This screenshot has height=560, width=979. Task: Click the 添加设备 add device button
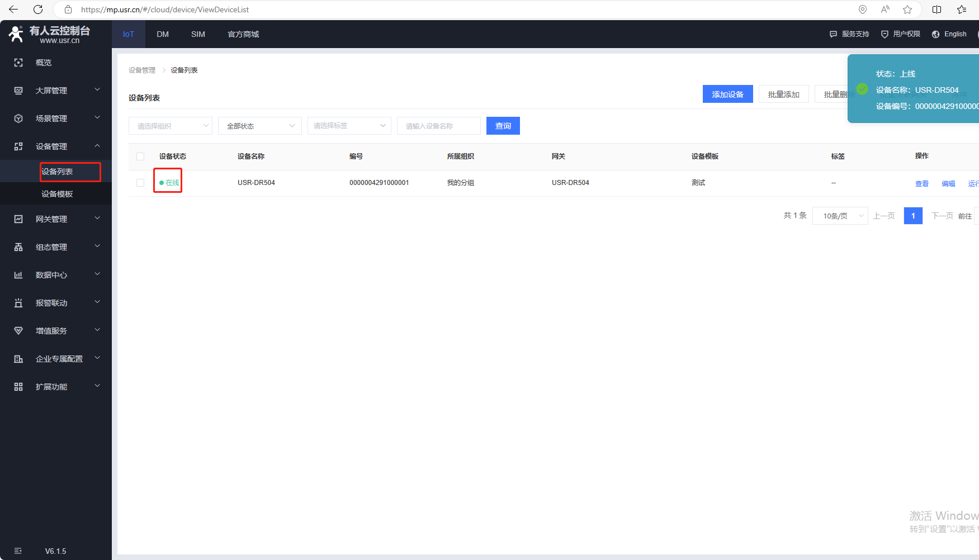pos(727,94)
